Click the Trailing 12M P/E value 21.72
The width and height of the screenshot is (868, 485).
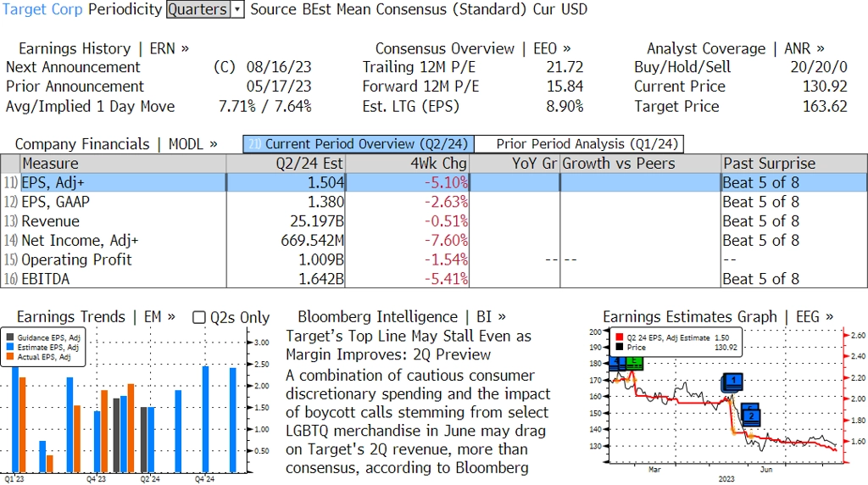click(x=565, y=67)
